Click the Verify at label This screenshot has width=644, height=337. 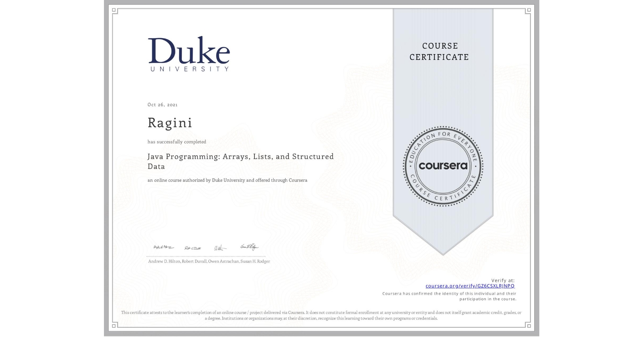pyautogui.click(x=503, y=280)
